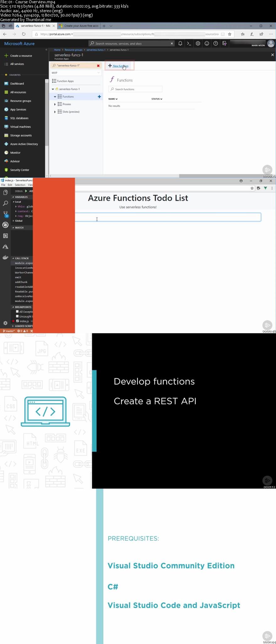Open the VS Code Debug view icon
Image resolution: width=276 pixels, height=644 pixels.
coord(5,225)
